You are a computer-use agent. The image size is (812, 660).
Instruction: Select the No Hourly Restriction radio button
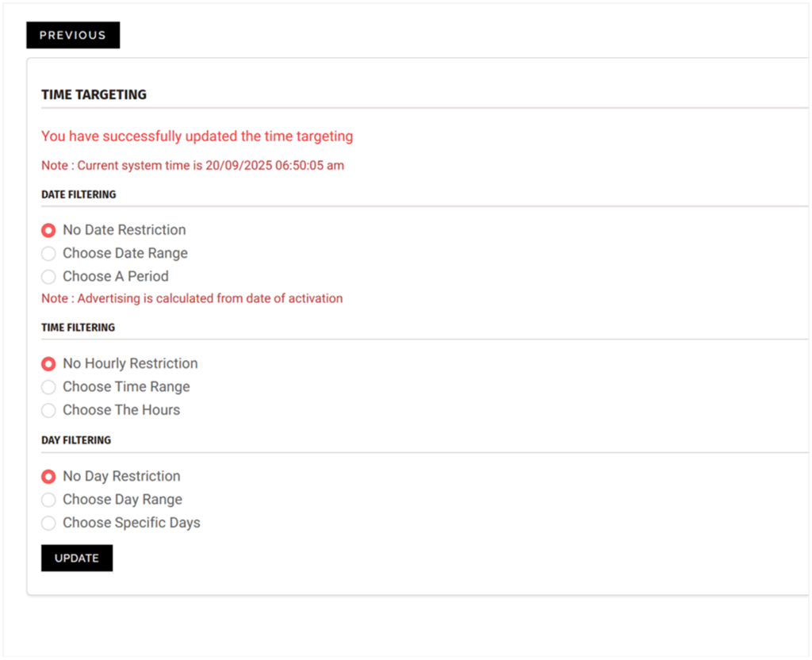[48, 364]
